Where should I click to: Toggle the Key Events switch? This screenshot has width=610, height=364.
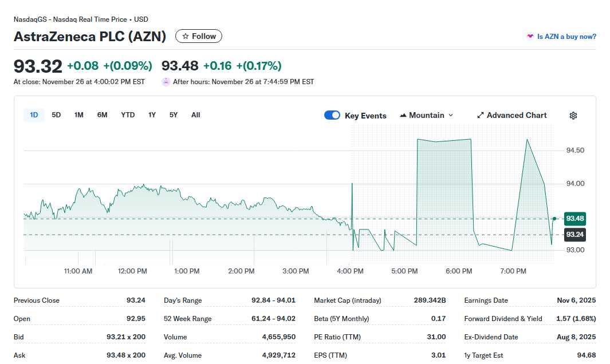point(332,116)
